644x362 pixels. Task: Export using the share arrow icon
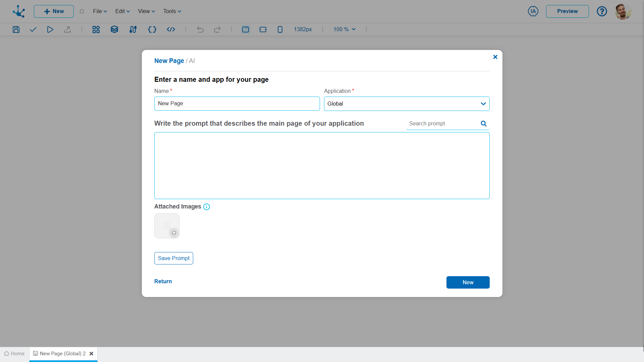[x=67, y=29]
